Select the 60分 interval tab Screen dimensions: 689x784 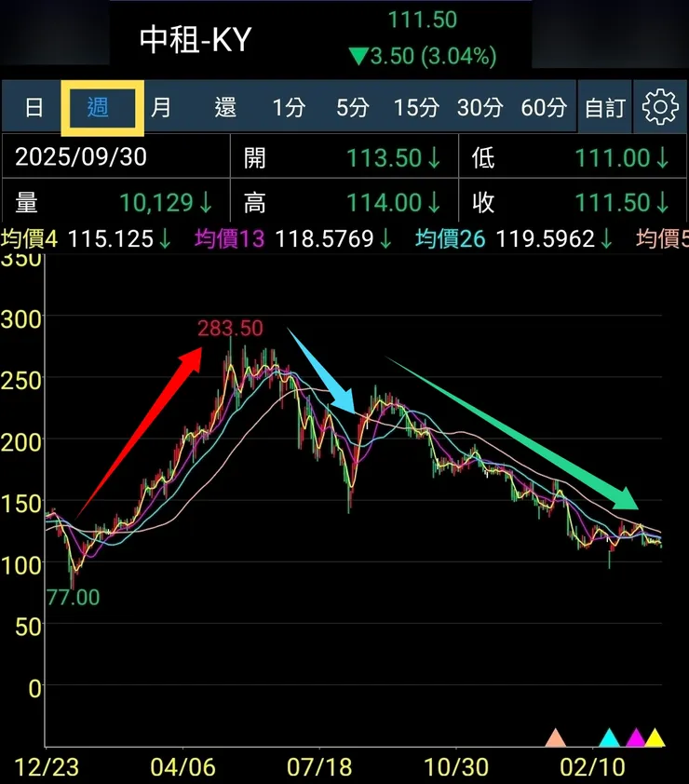coord(544,107)
